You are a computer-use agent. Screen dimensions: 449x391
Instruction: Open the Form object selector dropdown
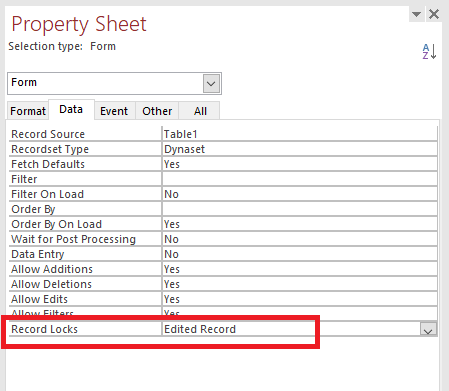click(x=211, y=83)
